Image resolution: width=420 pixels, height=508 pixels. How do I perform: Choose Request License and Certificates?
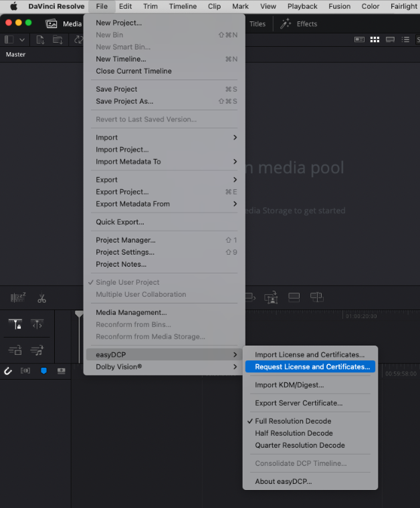310,367
